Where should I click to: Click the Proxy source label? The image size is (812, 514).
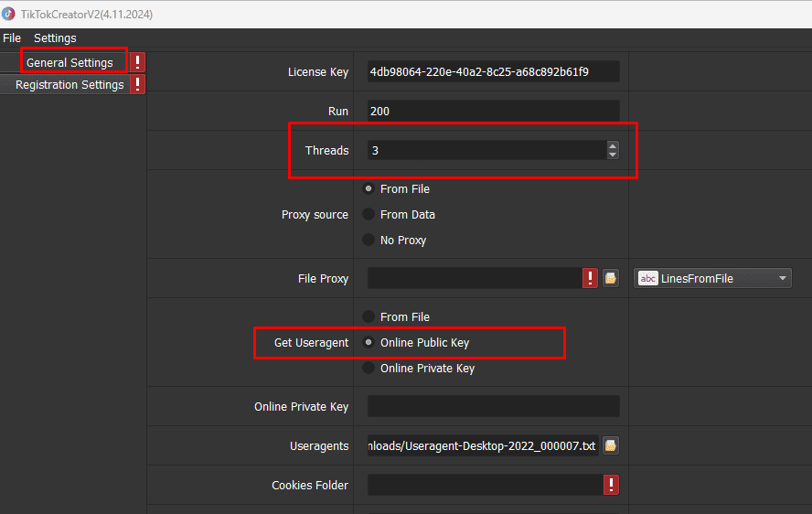point(315,215)
